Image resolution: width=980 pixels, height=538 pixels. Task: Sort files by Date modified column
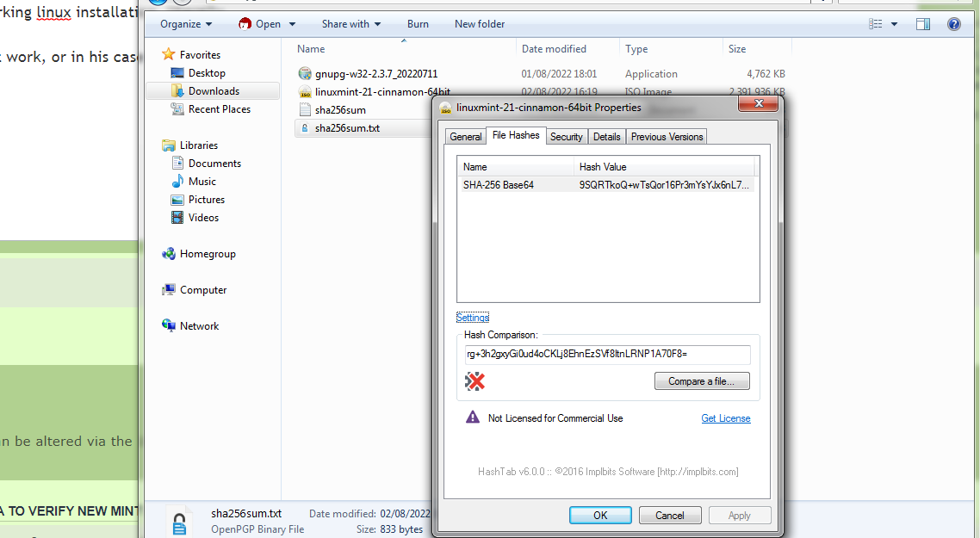(554, 49)
